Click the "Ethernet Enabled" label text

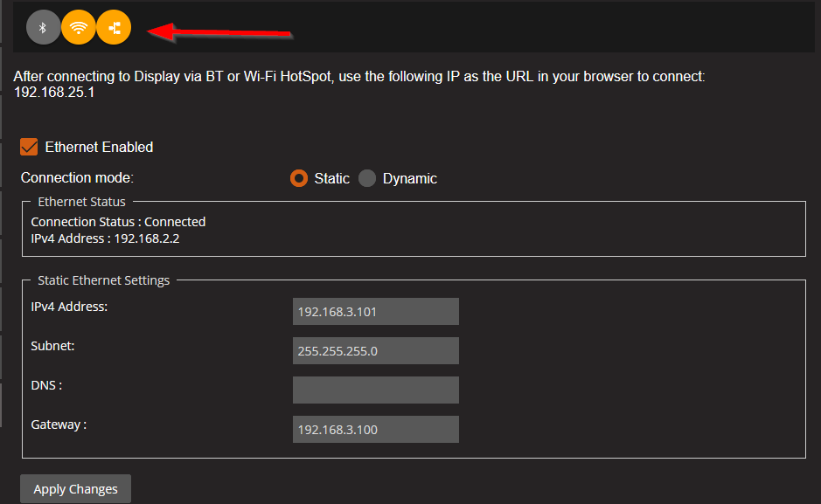point(99,147)
